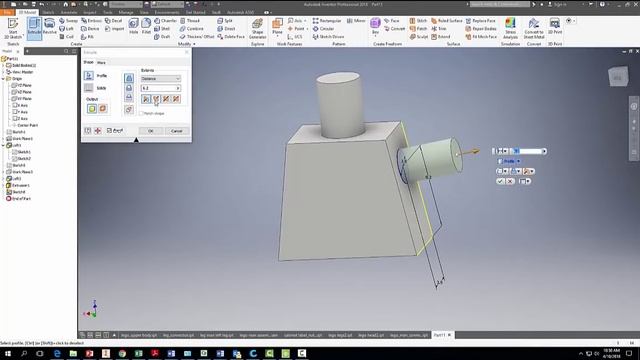Collapse the Origin folder
The height and width of the screenshot is (360, 640).
[4, 78]
